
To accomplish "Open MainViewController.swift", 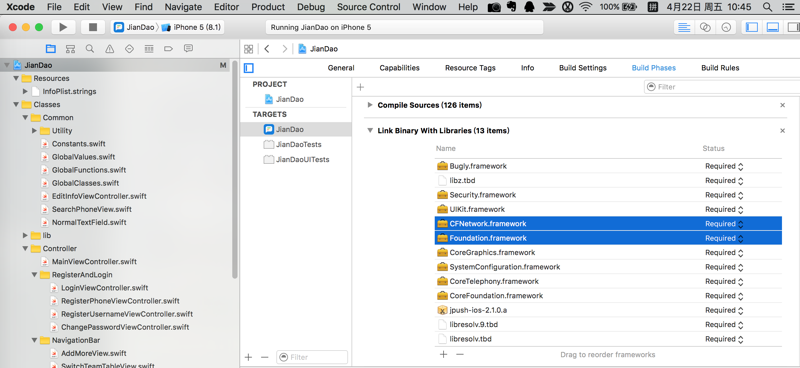I will [x=94, y=262].
